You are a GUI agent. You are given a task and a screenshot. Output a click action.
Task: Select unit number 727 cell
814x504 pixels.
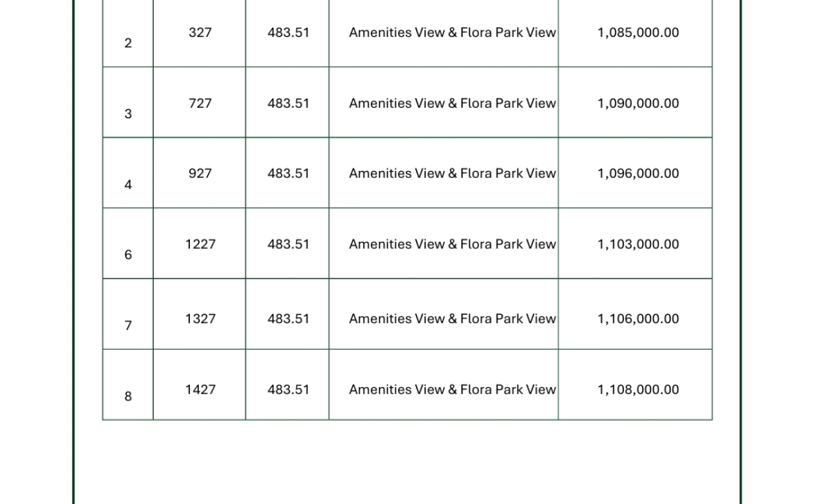200,103
